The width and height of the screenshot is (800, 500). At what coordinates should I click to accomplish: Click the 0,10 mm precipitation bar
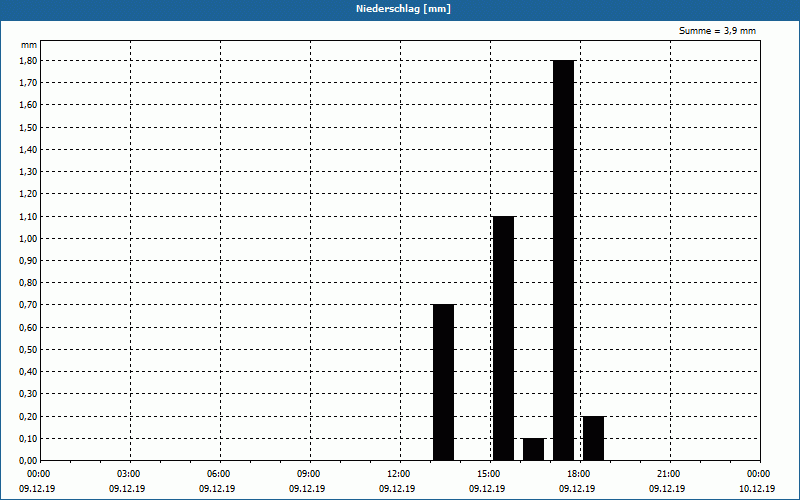pyautogui.click(x=533, y=449)
